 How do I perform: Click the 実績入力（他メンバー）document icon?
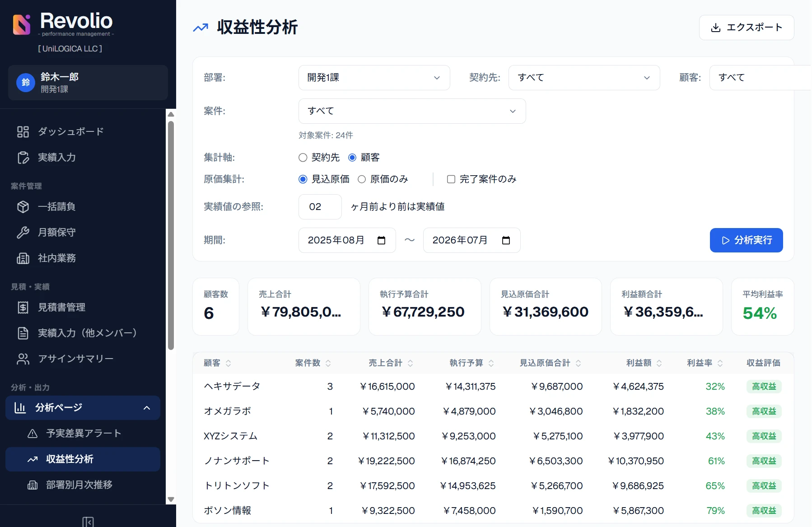coord(23,333)
